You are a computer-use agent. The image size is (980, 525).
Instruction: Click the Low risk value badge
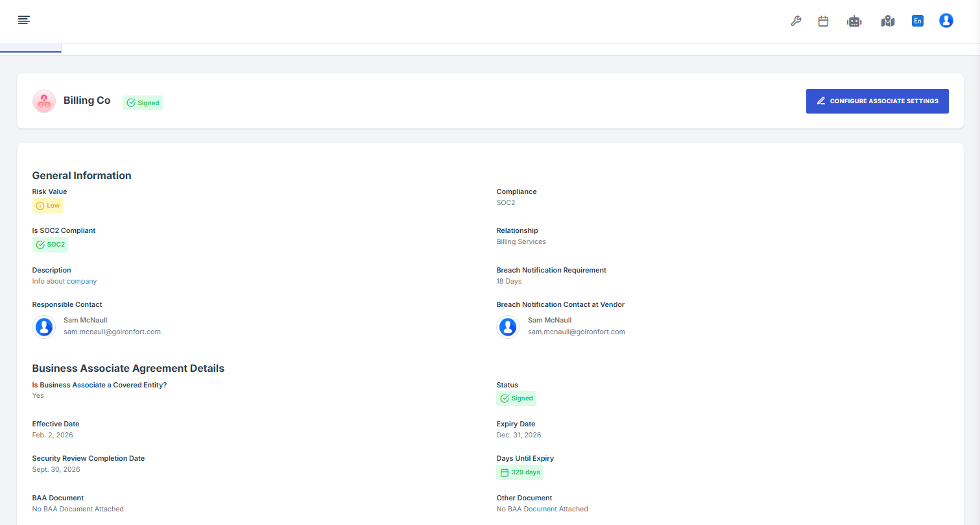pos(48,206)
